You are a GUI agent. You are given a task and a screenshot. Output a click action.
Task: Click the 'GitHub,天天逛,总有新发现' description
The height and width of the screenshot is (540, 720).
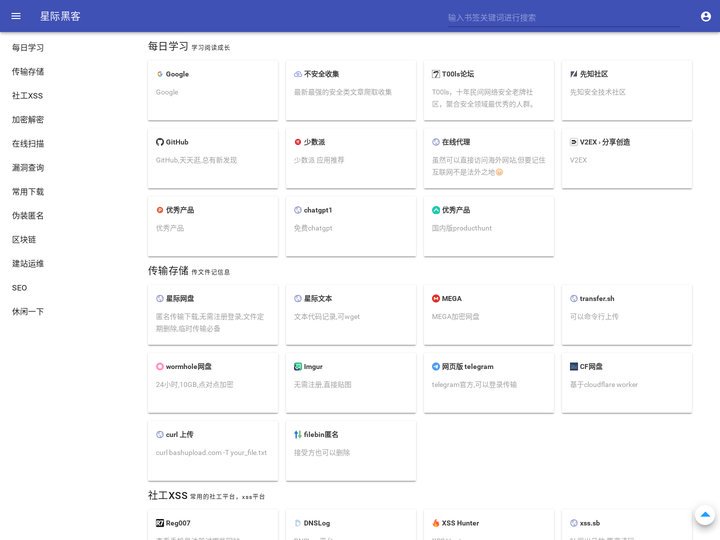tap(196, 160)
